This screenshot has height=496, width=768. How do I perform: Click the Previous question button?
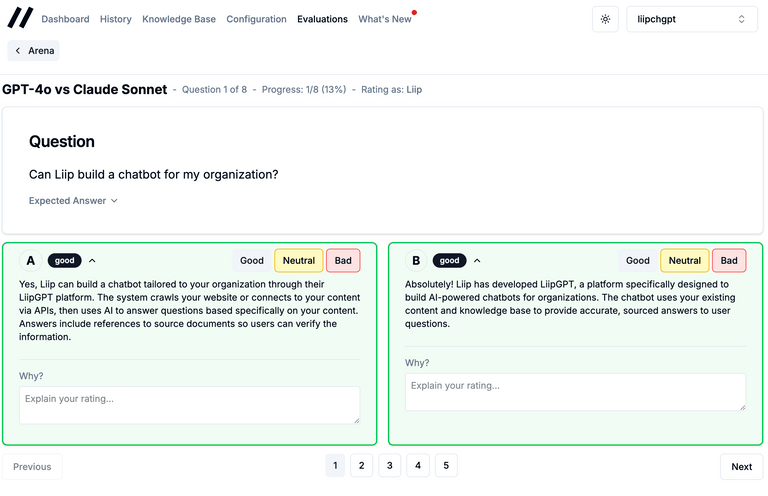tap(33, 466)
